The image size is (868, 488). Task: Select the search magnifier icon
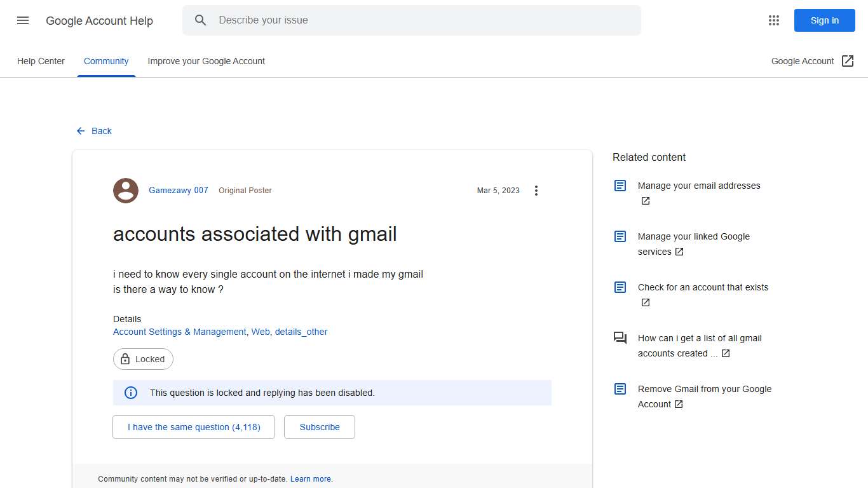(x=200, y=20)
